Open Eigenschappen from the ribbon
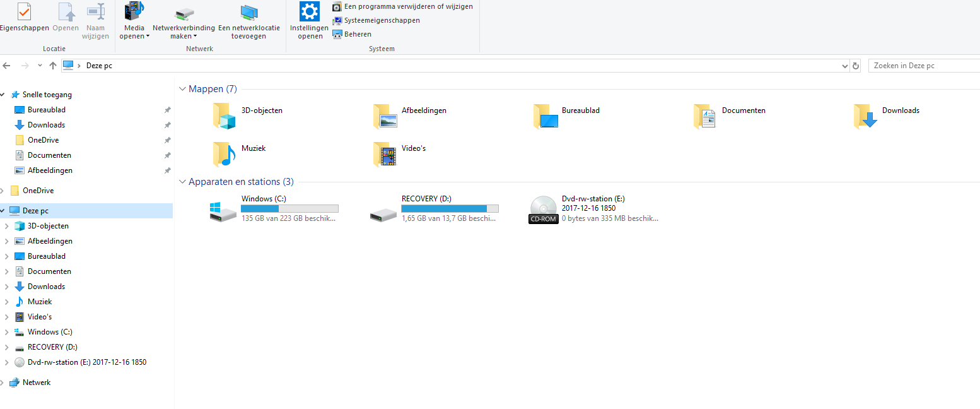 [x=23, y=18]
